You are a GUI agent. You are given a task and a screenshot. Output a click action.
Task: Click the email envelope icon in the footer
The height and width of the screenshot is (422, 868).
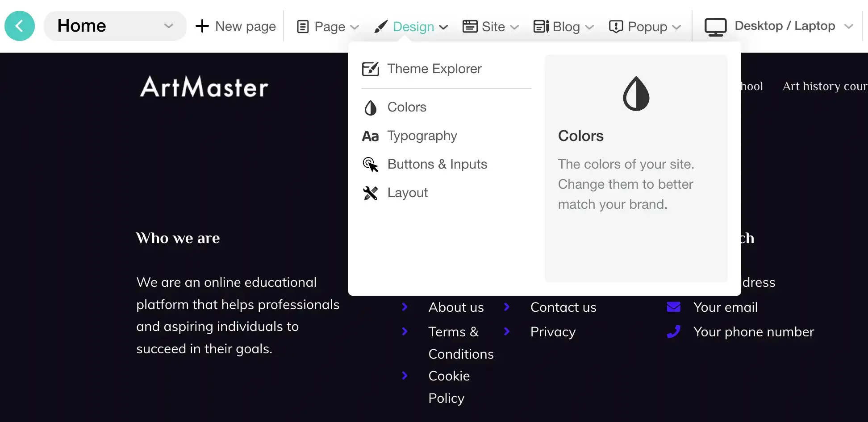click(x=674, y=307)
